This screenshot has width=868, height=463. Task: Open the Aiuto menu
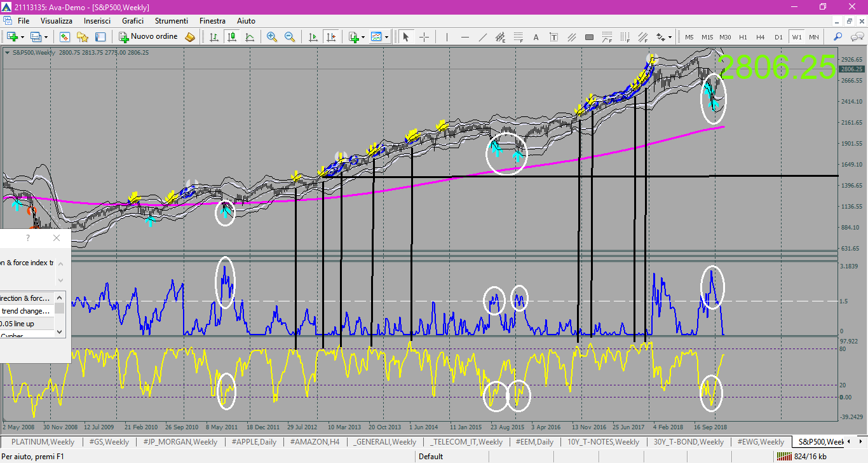246,21
